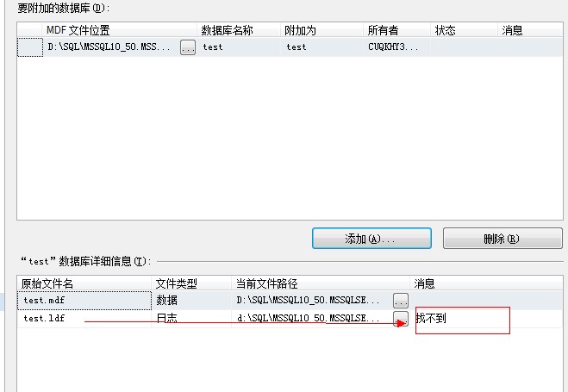Click the 添加(A)... button
The image size is (568, 392).
coord(371,239)
